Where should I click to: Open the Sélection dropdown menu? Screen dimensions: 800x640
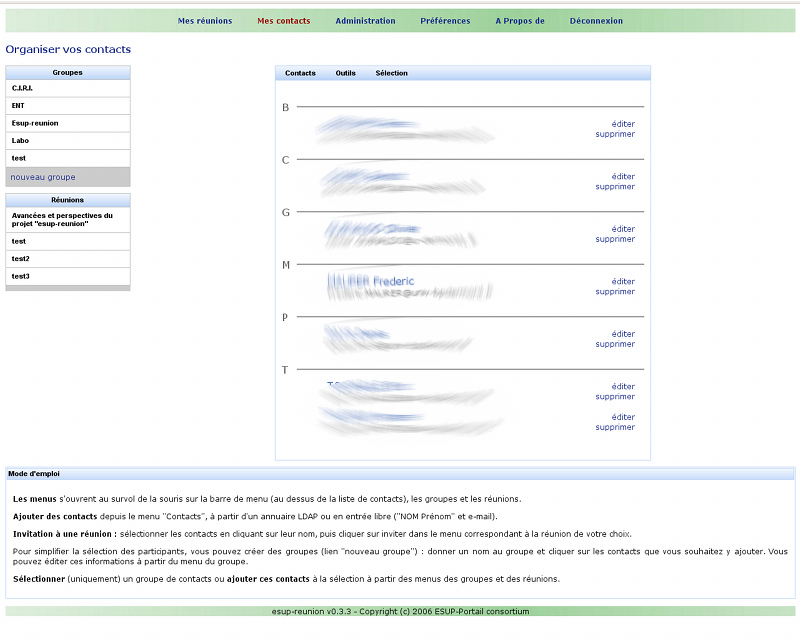391,73
